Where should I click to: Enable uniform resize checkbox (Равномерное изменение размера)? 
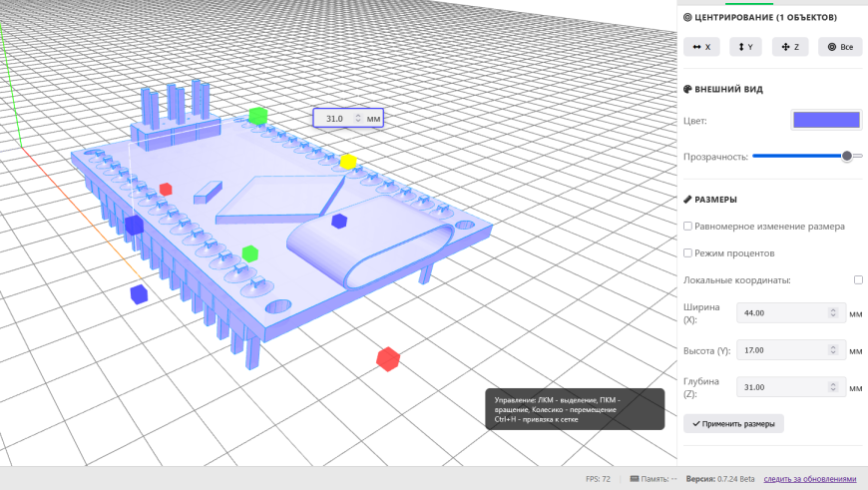tap(687, 226)
